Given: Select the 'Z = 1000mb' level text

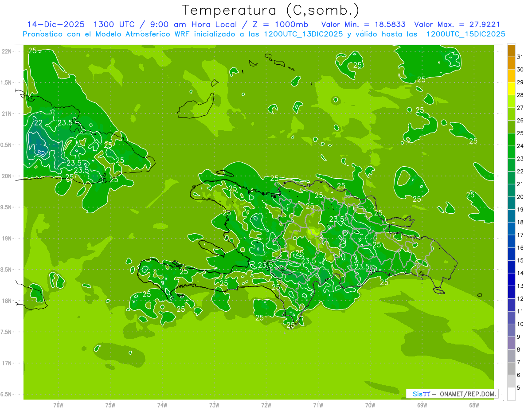Looking at the screenshot, I should [283, 24].
